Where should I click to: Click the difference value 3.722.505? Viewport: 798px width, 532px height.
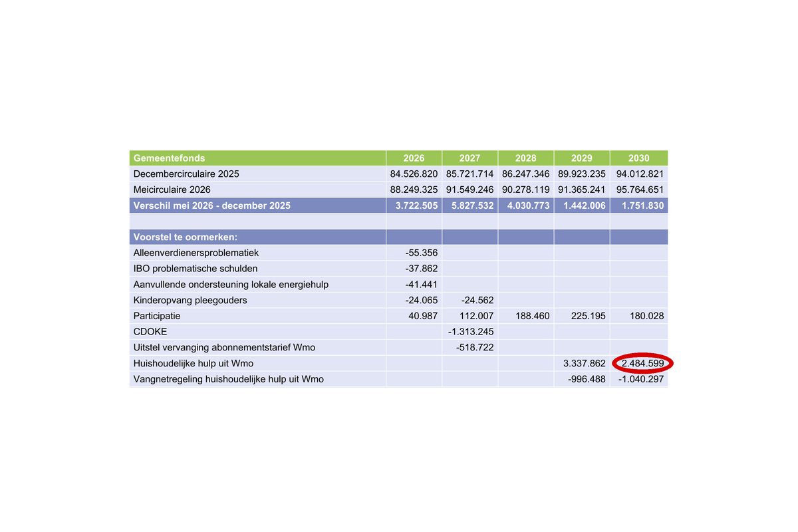click(416, 206)
